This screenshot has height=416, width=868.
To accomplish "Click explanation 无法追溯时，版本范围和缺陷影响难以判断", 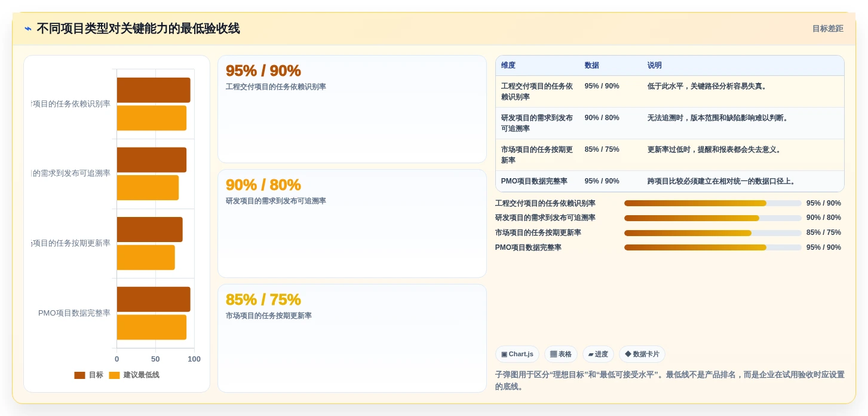I will (719, 118).
